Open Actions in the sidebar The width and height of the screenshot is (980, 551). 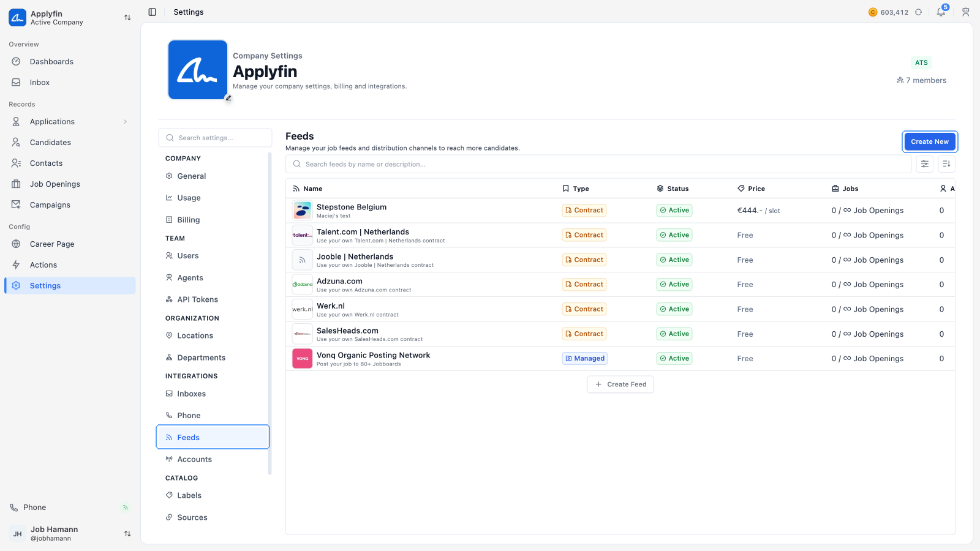click(x=70, y=265)
